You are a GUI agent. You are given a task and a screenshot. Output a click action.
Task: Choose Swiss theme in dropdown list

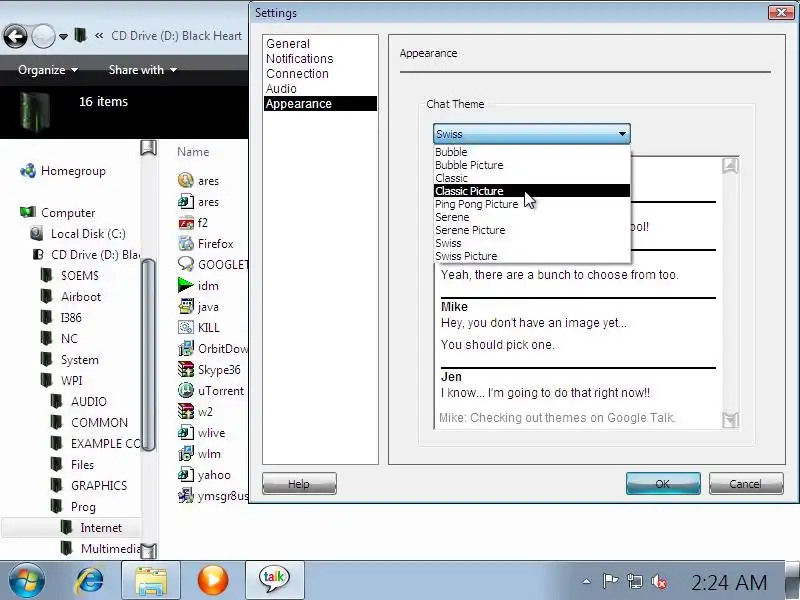532,243
